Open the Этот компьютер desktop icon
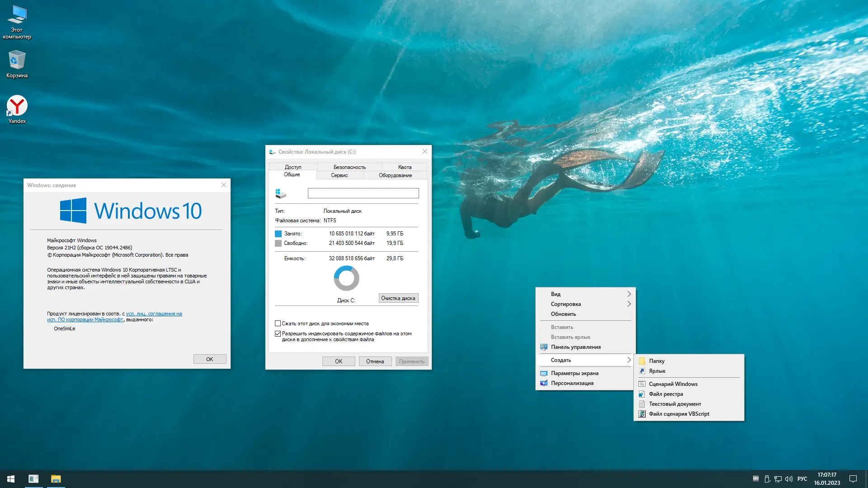Screen dimensions: 868x488 [17, 16]
